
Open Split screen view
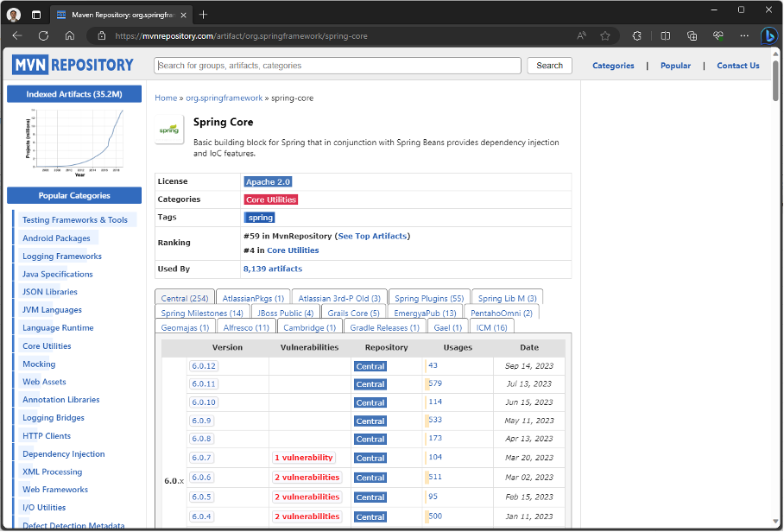pyautogui.click(x=665, y=35)
